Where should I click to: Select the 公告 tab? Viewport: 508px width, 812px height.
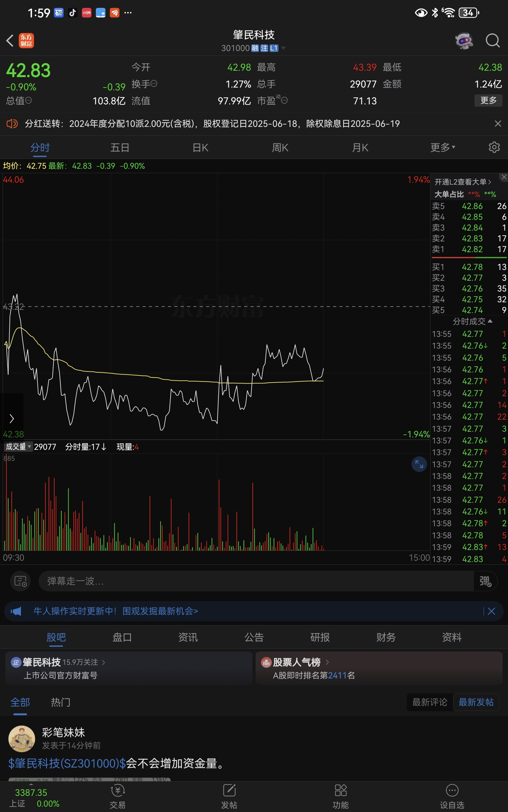tap(254, 637)
